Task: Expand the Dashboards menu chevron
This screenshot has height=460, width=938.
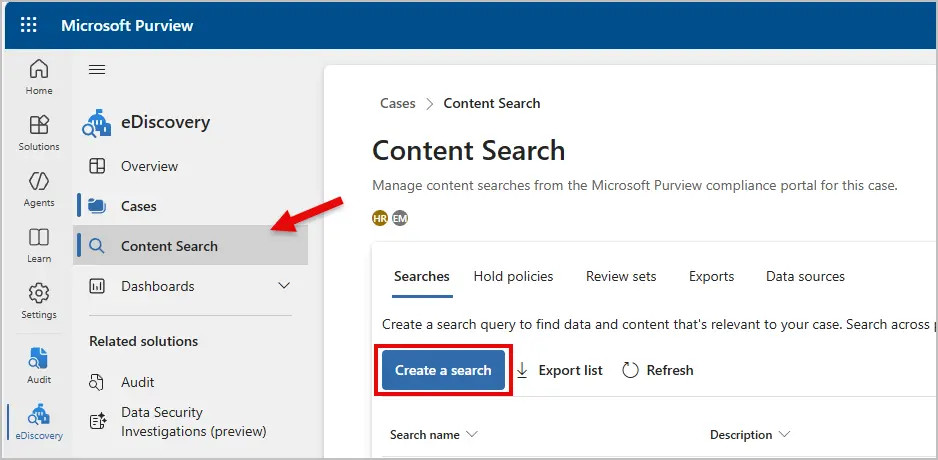Action: tap(285, 286)
